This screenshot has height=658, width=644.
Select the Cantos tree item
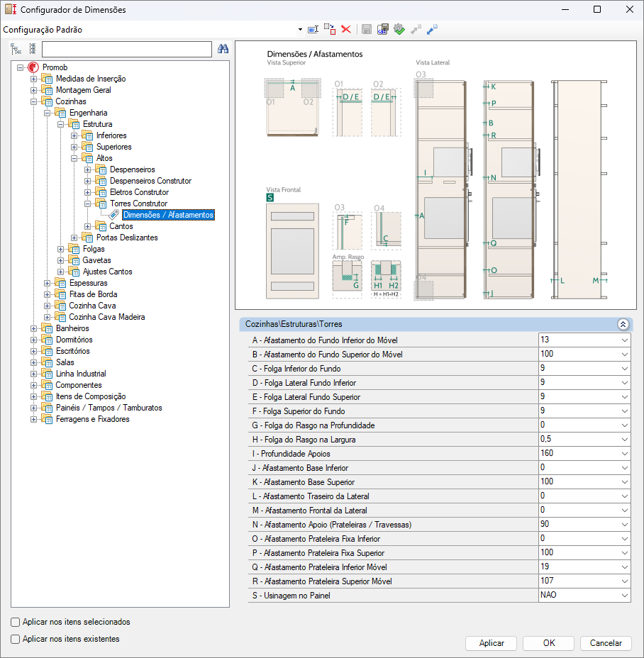121,226
